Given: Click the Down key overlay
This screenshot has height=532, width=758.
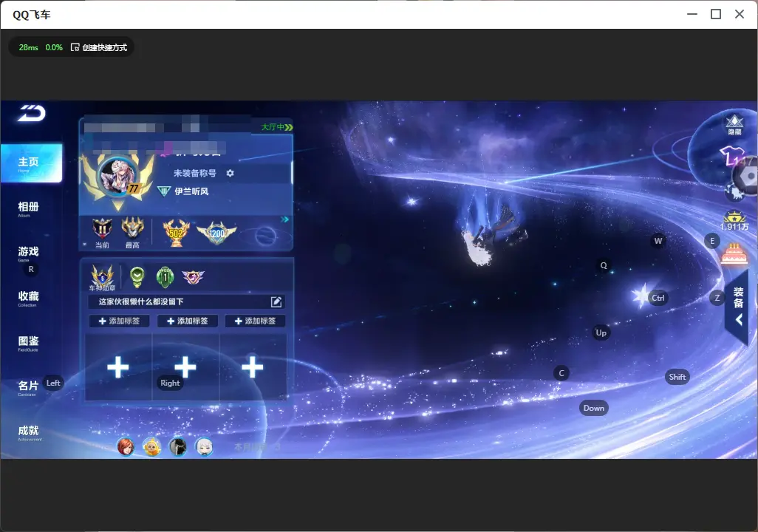Looking at the screenshot, I should [x=594, y=408].
